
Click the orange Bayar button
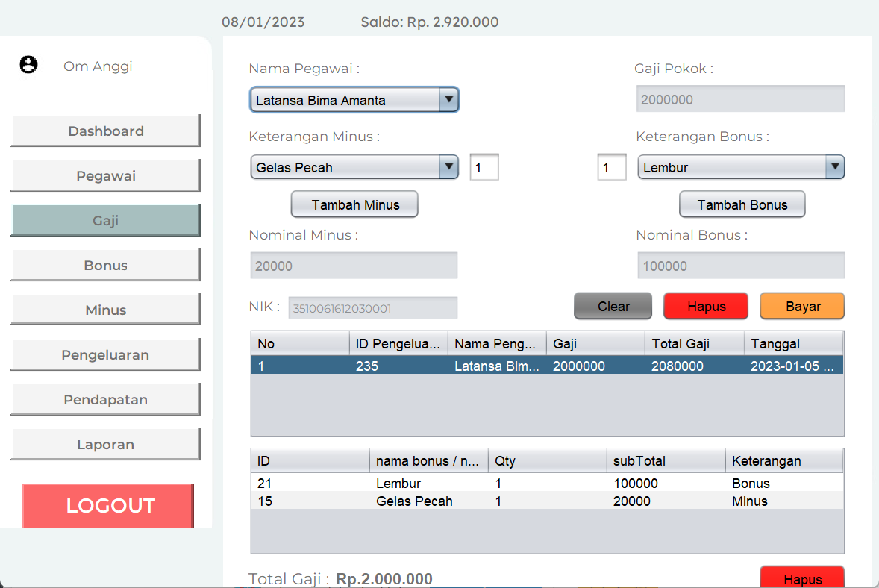tap(802, 307)
